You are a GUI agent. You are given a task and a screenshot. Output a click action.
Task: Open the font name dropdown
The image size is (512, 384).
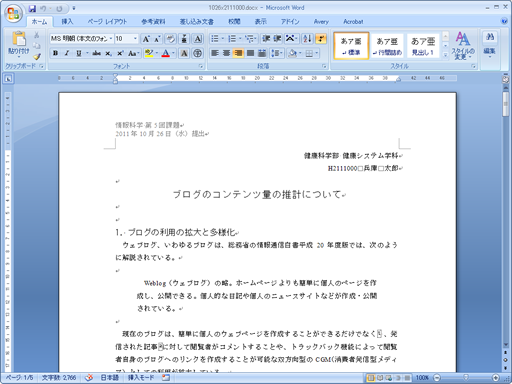pyautogui.click(x=111, y=39)
